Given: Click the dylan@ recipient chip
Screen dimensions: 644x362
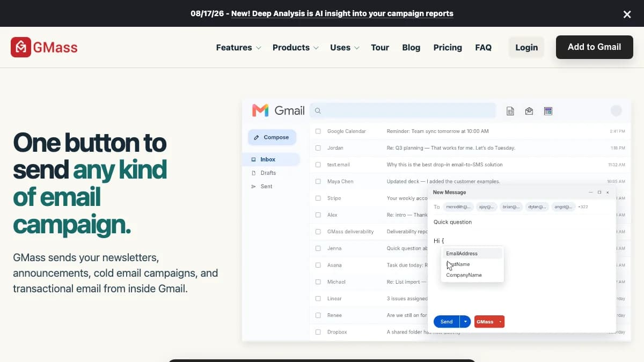Looking at the screenshot, I should (x=536, y=206).
